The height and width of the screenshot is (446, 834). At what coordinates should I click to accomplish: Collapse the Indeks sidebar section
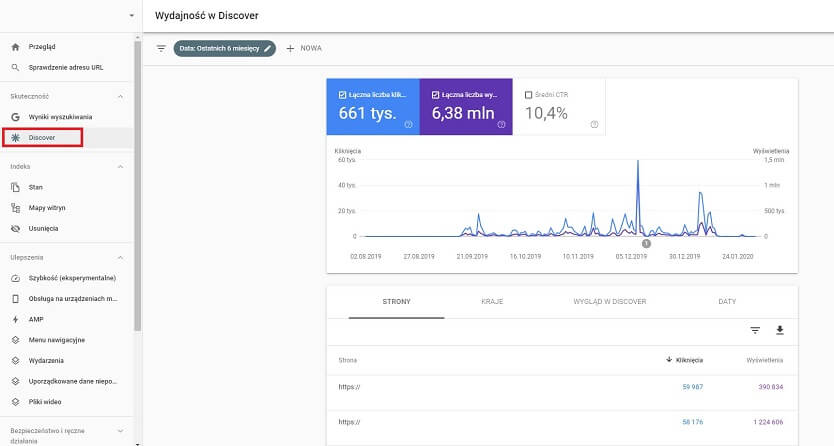click(120, 166)
